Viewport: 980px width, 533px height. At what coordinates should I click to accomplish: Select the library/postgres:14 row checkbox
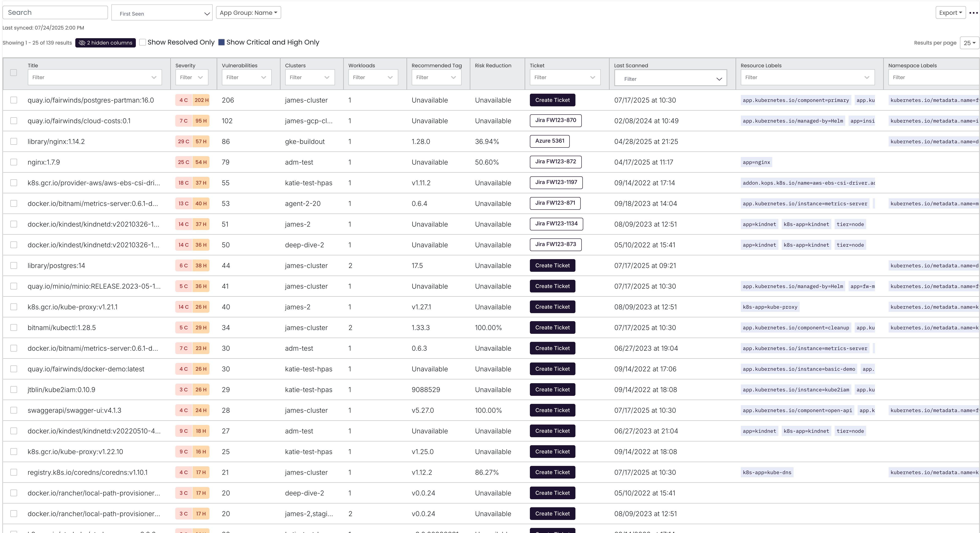(14, 265)
